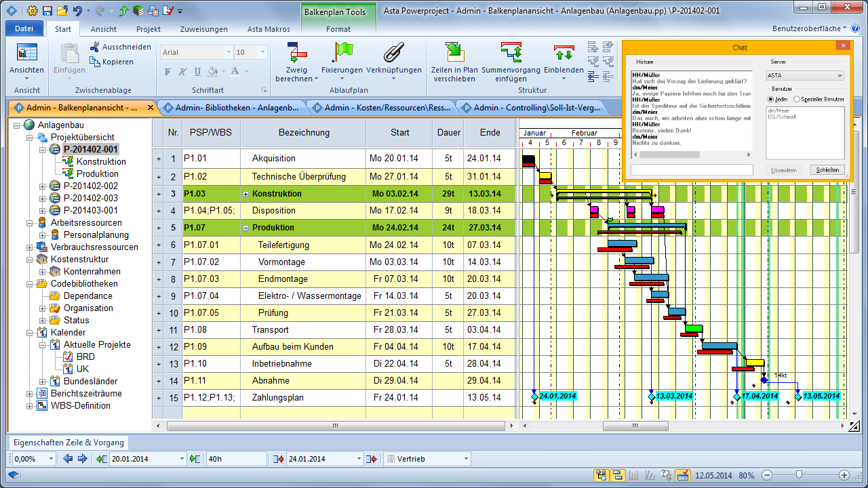Screen dimensions: 868x488
Task: Click the Übermitteln button in Chat
Action: 783,169
